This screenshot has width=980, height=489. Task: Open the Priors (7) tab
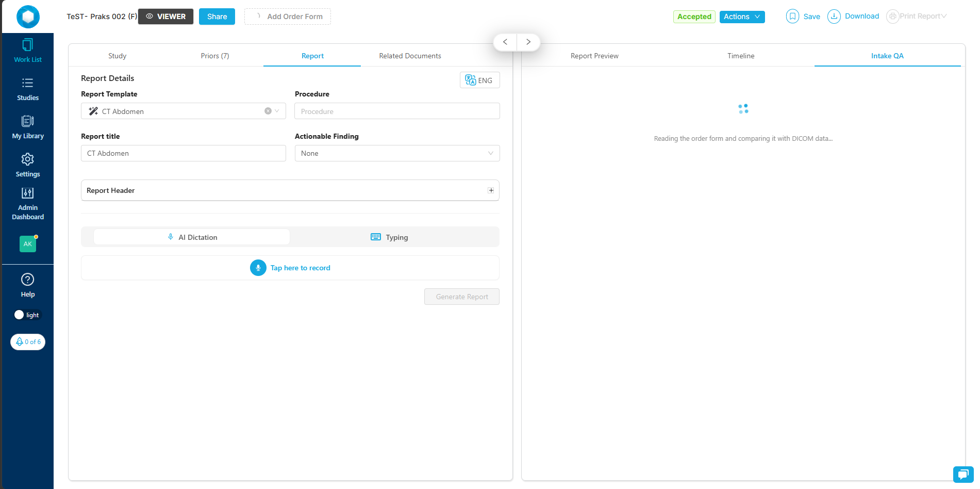pos(215,56)
